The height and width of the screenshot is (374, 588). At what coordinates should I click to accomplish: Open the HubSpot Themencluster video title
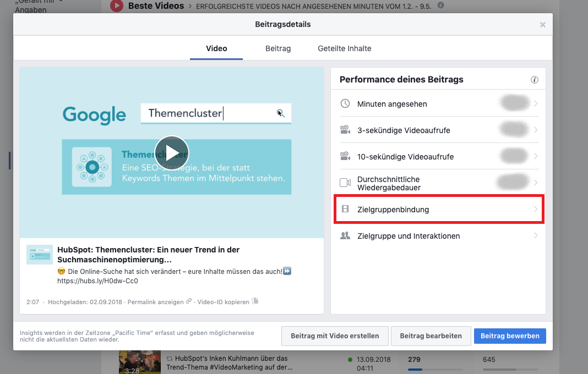[x=148, y=255]
